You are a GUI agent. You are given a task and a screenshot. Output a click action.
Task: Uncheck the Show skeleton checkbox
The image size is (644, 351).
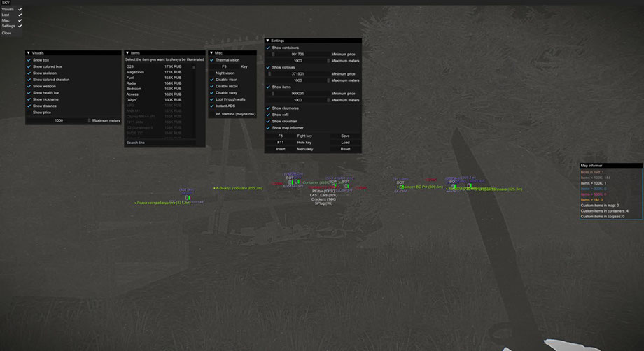pyautogui.click(x=29, y=73)
